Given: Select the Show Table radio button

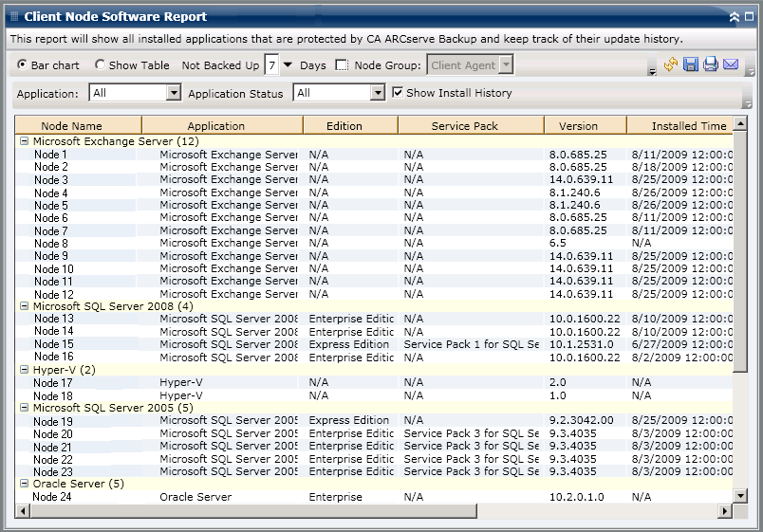Looking at the screenshot, I should tap(101, 65).
